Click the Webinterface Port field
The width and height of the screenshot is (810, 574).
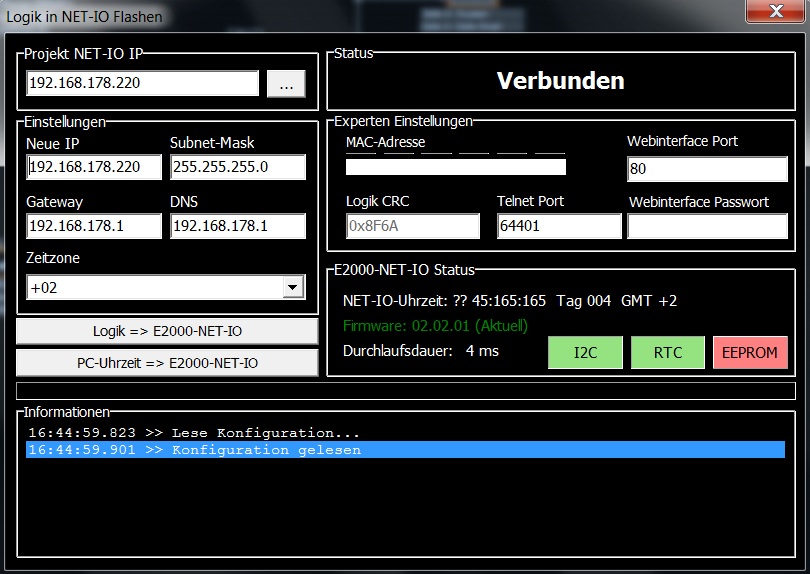coord(707,170)
